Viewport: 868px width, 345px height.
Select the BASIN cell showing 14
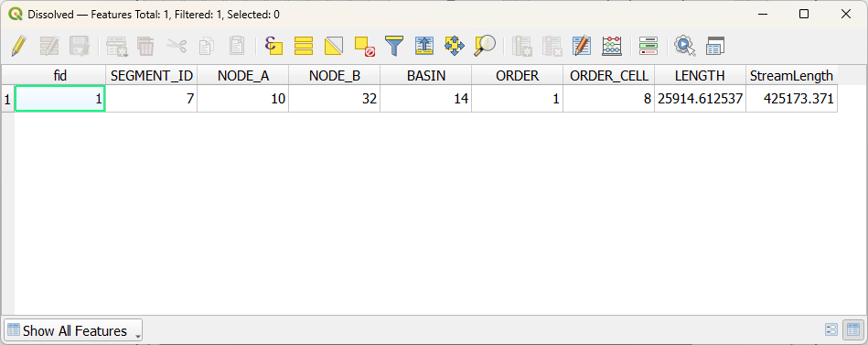point(425,99)
